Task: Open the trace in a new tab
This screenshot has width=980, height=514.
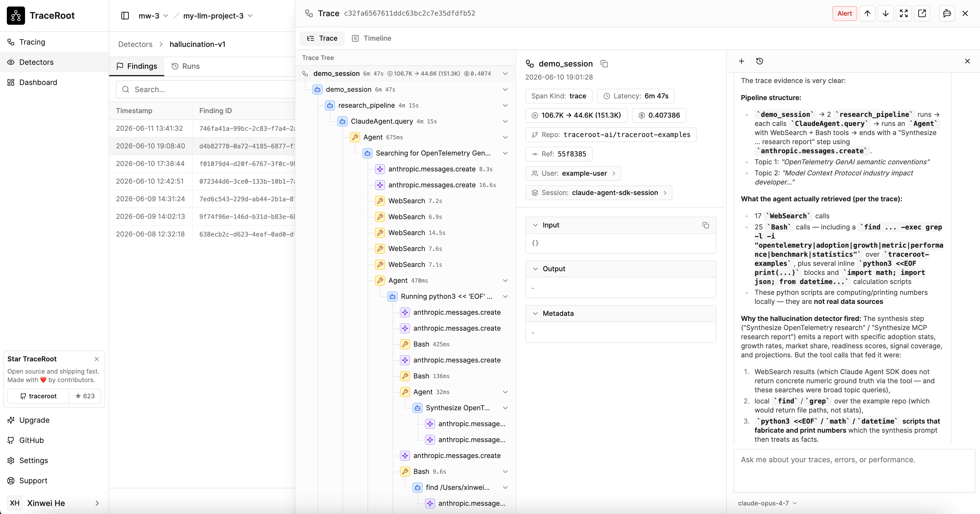Action: (x=922, y=13)
